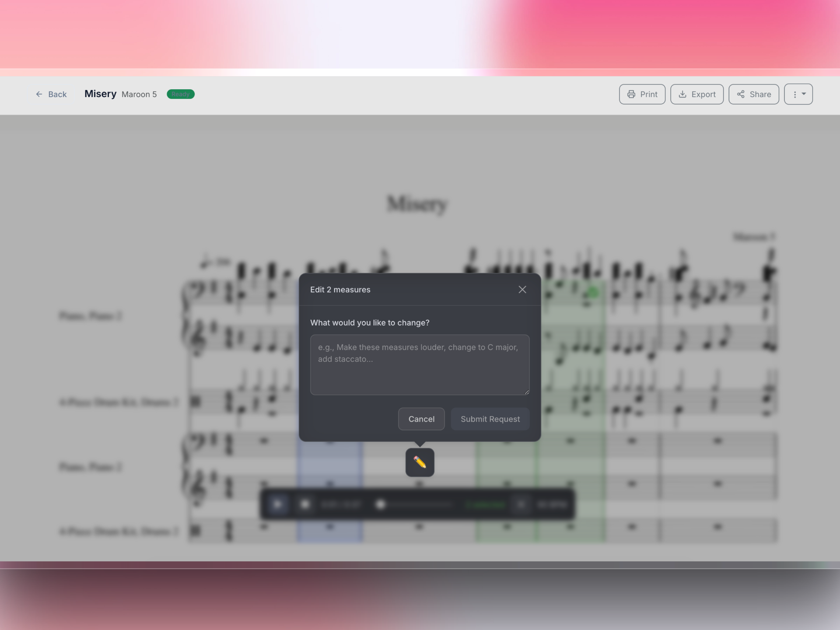840x630 pixels.
Task: Close the Edit 2 measures dialog
Action: [x=522, y=289]
